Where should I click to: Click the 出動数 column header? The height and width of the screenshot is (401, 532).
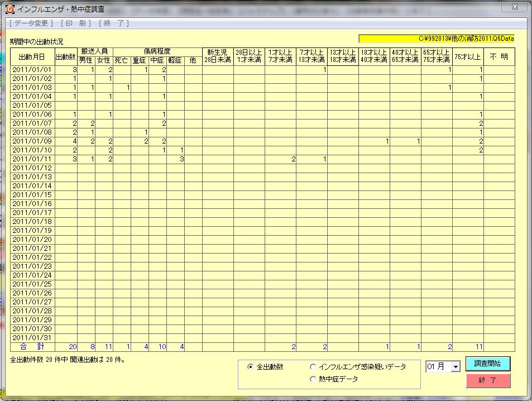pyautogui.click(x=65, y=56)
